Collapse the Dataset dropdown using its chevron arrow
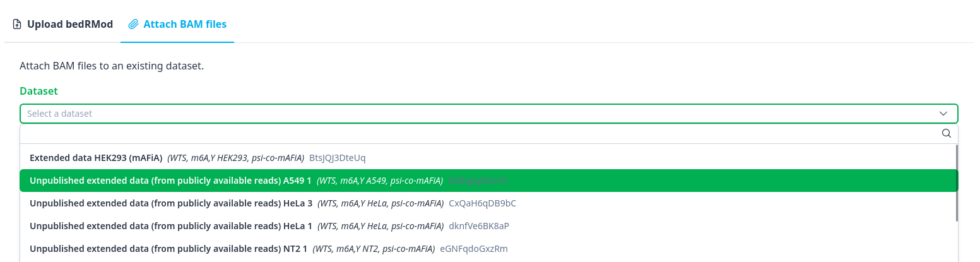 point(943,114)
